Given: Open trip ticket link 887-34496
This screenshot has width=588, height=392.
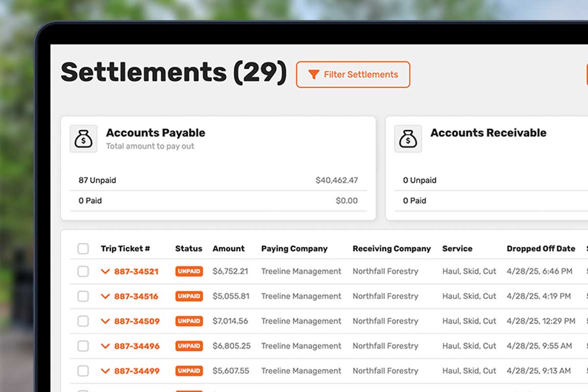Looking at the screenshot, I should click(x=137, y=346).
